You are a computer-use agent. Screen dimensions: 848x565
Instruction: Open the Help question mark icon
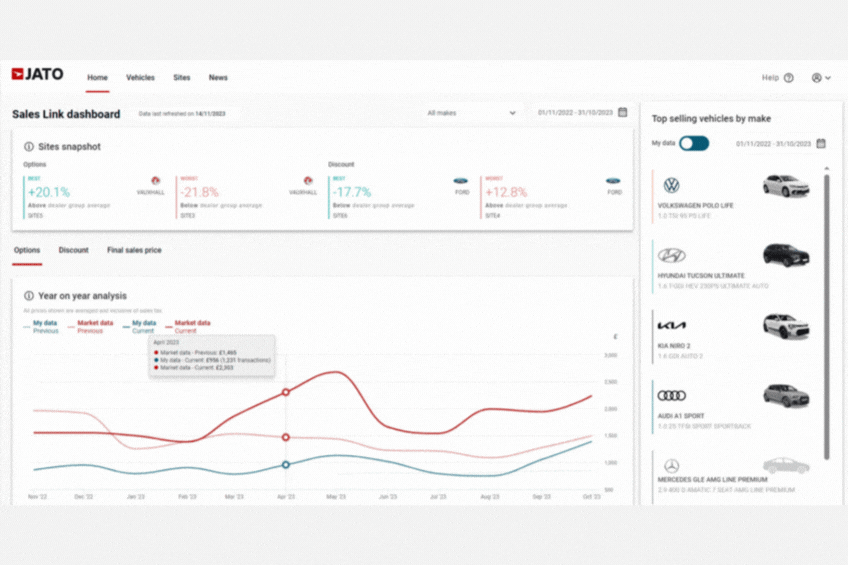coord(788,78)
